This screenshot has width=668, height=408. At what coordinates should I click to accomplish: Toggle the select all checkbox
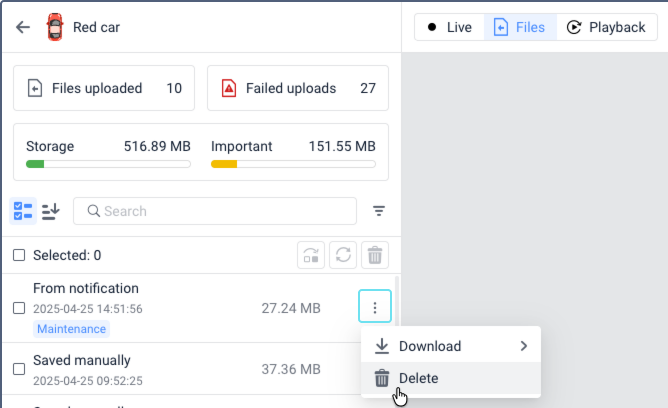(x=19, y=255)
